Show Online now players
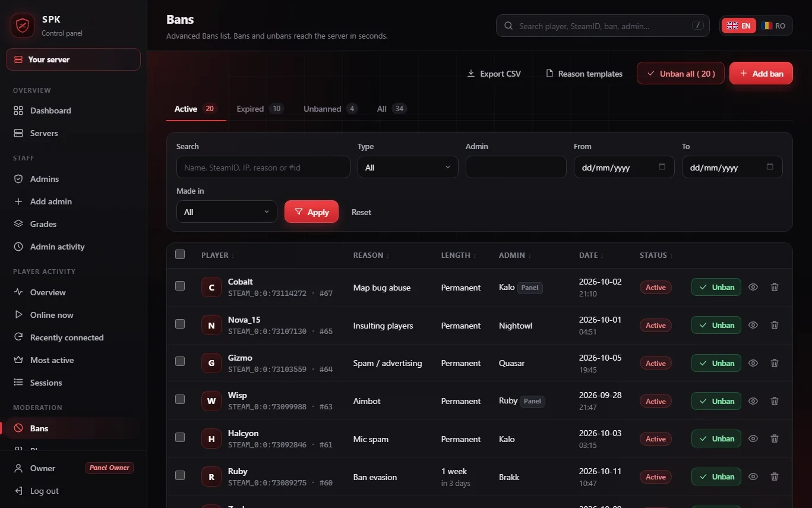The width and height of the screenshot is (812, 508). coord(73,315)
